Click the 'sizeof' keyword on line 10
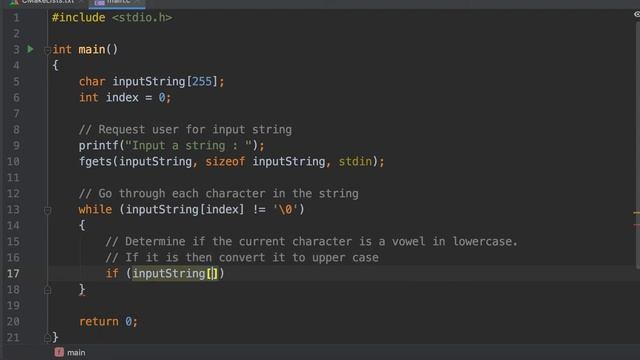The width and height of the screenshot is (640, 360). tap(225, 162)
